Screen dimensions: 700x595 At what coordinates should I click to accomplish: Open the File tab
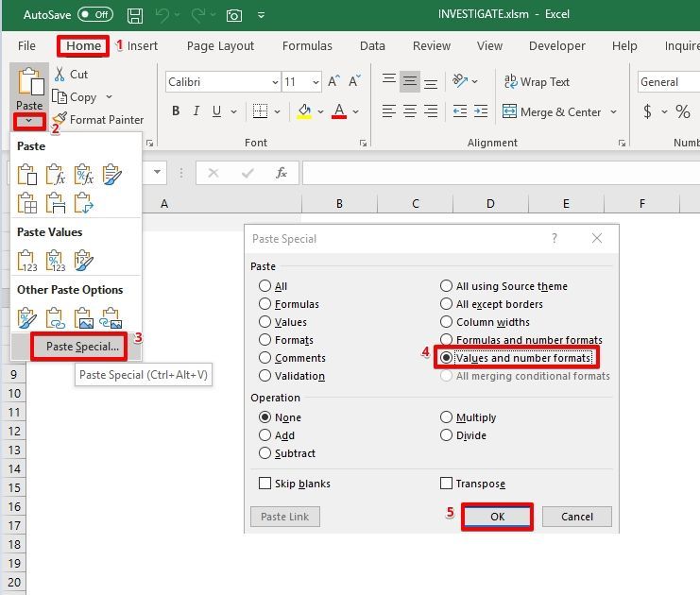tap(26, 45)
